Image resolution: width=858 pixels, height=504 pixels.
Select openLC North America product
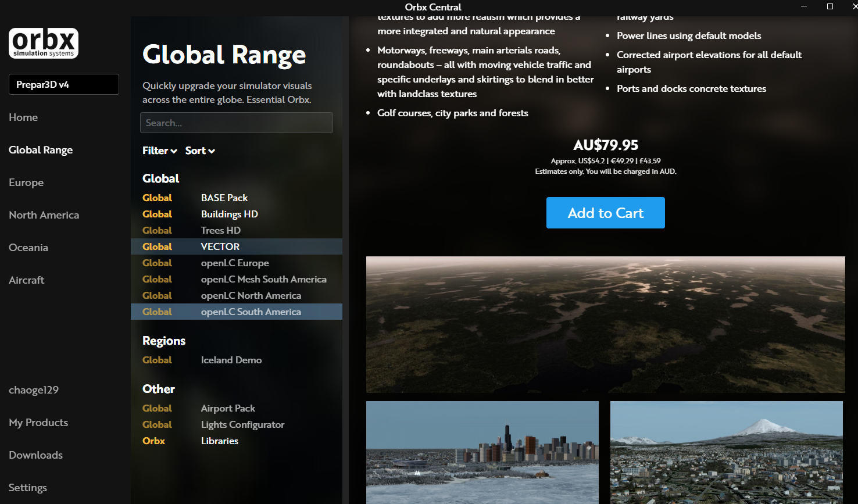click(237, 295)
